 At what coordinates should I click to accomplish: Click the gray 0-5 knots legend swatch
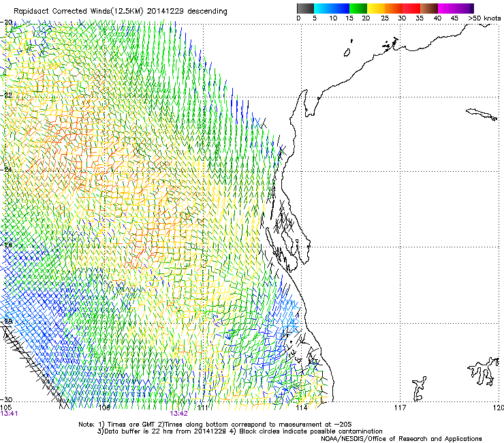tap(305, 8)
